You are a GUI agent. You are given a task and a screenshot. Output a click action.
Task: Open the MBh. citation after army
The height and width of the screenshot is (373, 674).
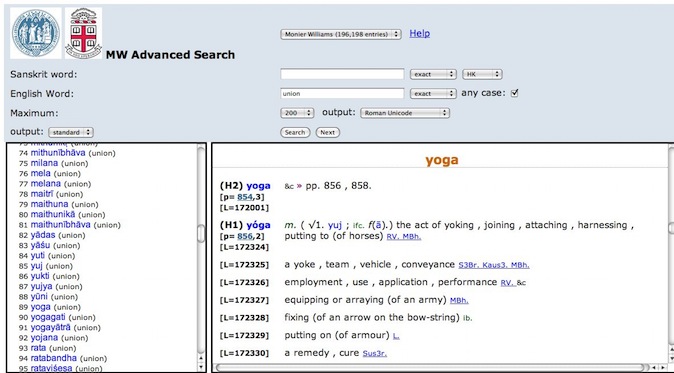[459, 301]
